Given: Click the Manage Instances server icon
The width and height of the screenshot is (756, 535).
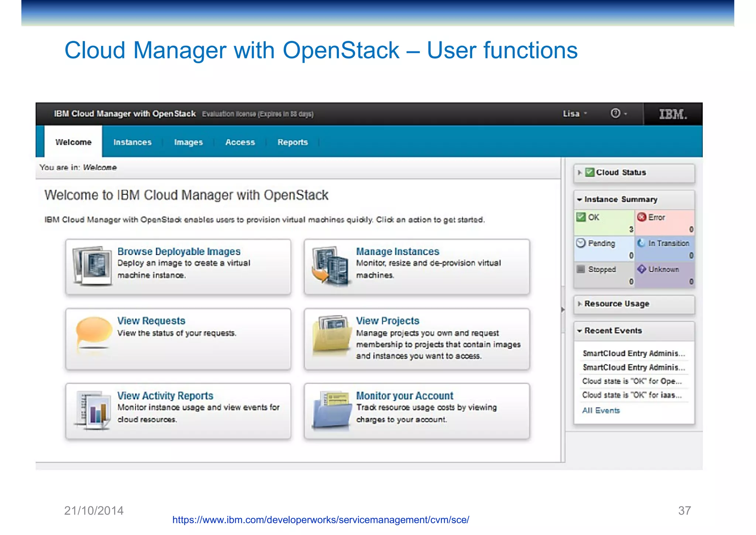Looking at the screenshot, I should [330, 266].
